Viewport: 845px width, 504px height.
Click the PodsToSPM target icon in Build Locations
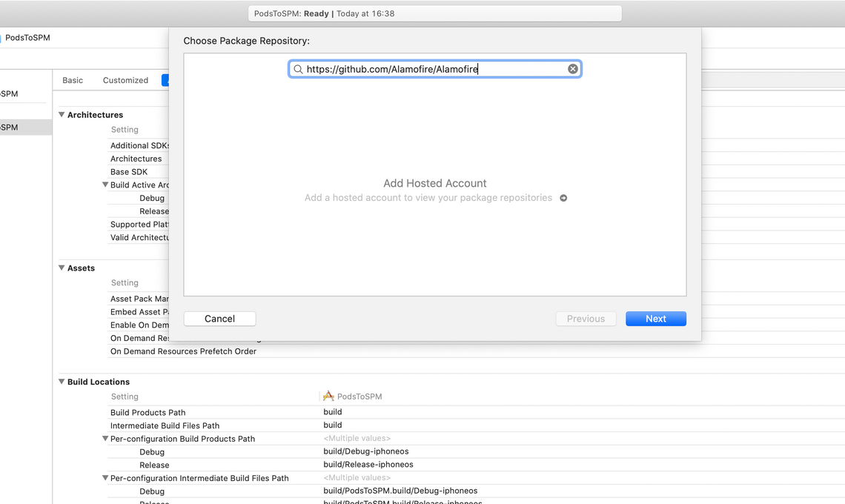point(328,397)
